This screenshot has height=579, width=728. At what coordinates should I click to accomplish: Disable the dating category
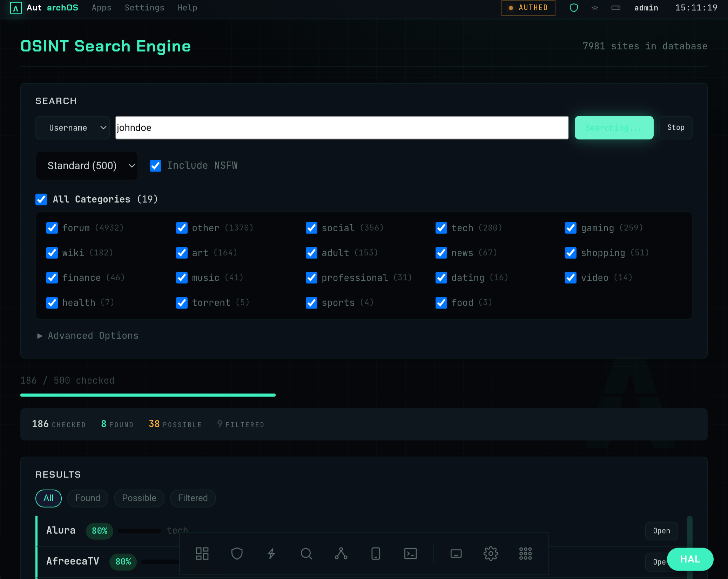pyautogui.click(x=441, y=278)
